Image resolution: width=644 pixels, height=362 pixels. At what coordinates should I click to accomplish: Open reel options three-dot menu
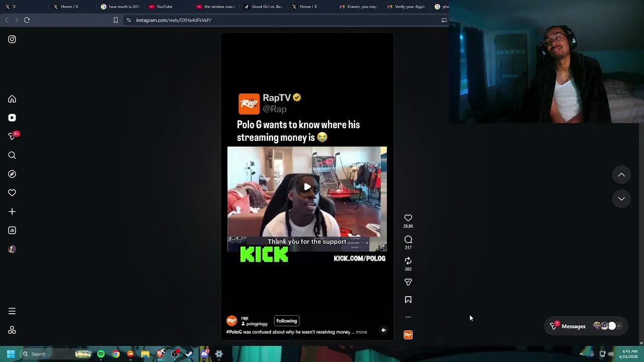click(x=408, y=317)
